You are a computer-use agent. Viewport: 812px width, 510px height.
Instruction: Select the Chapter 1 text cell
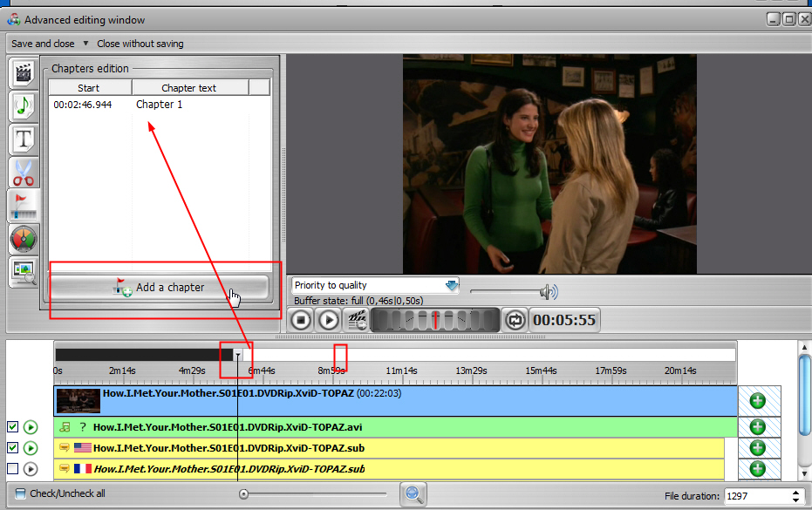point(159,105)
